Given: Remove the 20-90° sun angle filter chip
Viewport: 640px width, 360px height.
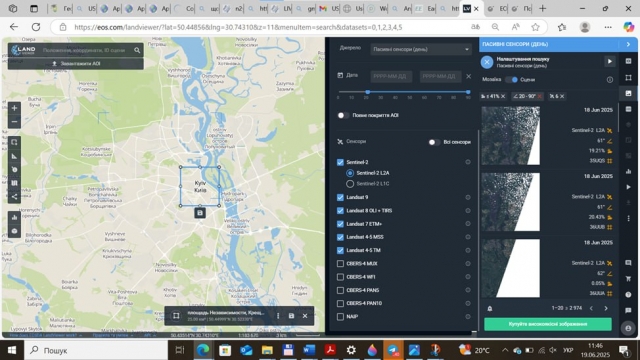Looking at the screenshot, I should coord(540,96).
